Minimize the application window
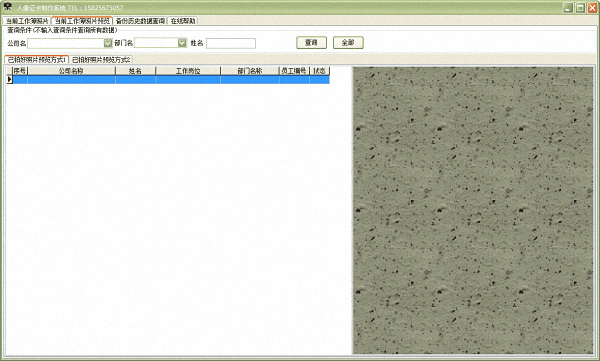Screen dimensions: 600x361 pos(568,8)
